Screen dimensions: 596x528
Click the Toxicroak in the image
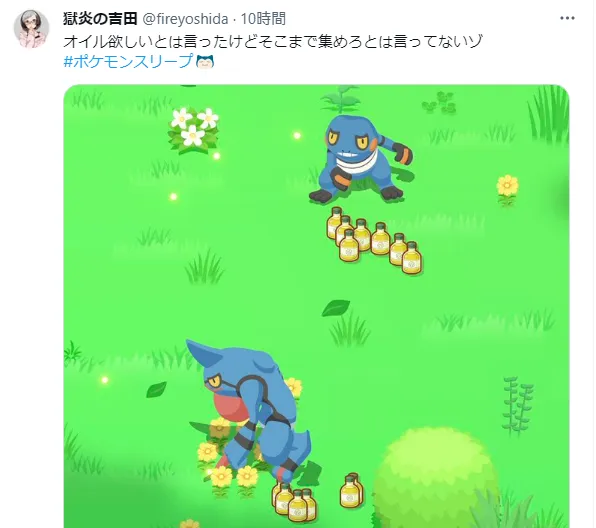tap(251, 411)
